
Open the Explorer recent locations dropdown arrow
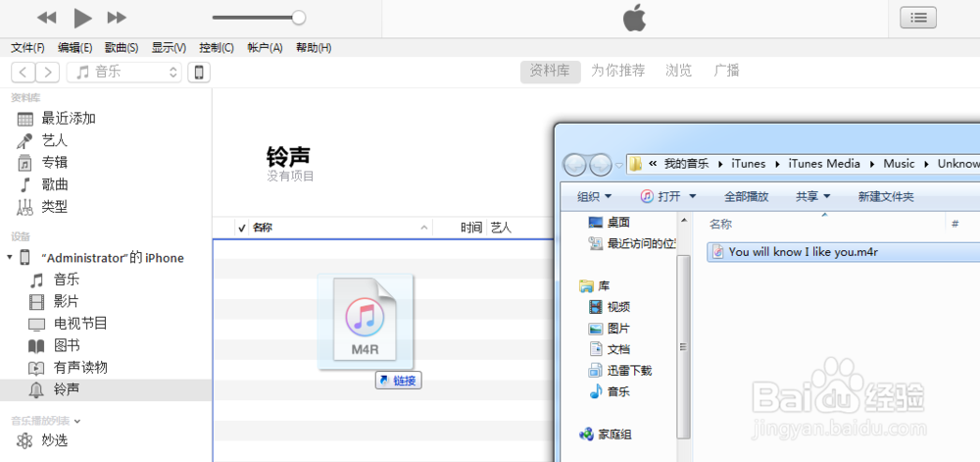(x=619, y=165)
